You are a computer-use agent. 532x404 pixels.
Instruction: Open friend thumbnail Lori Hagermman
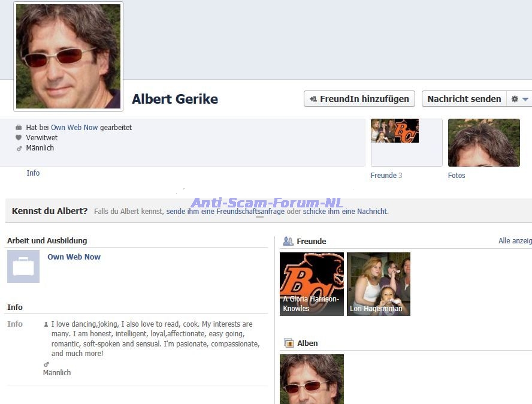click(379, 284)
